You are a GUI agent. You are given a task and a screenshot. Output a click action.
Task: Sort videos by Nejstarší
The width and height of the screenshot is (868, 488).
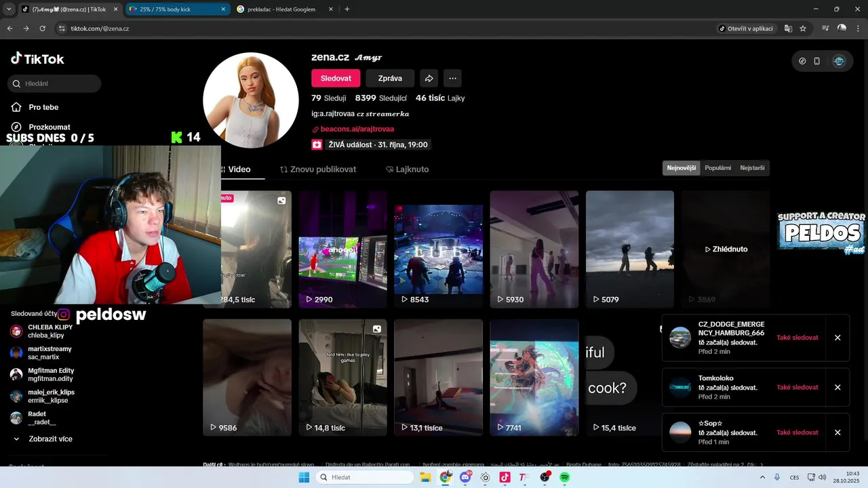tap(752, 168)
